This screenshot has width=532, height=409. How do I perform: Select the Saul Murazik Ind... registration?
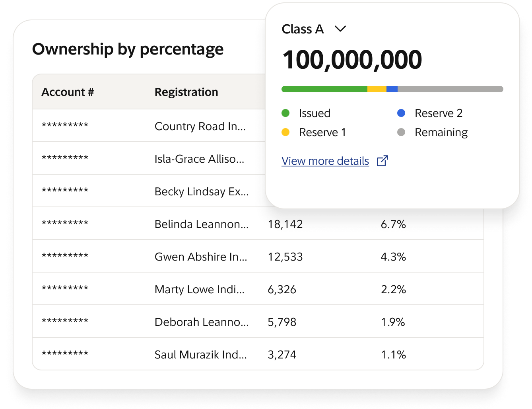(201, 354)
